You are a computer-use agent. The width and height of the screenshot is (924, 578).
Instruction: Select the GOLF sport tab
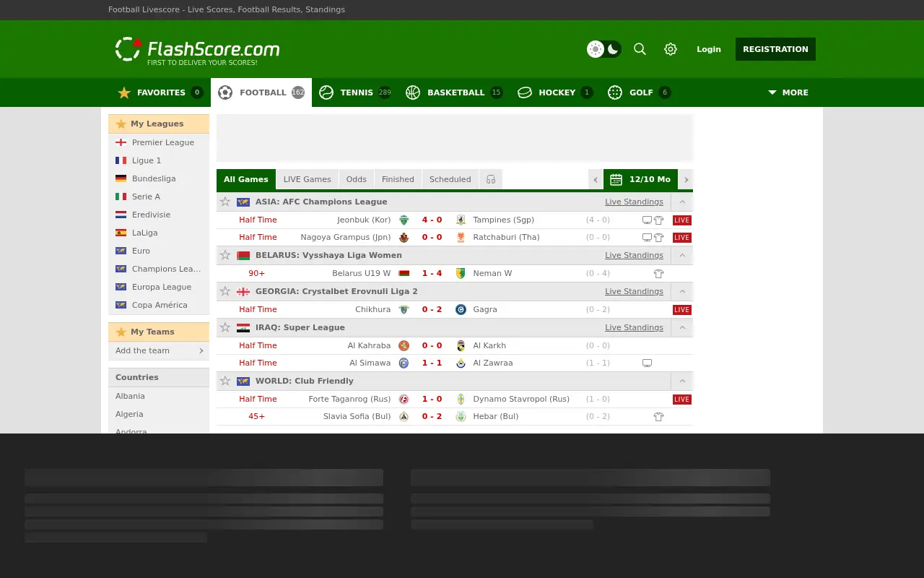[x=640, y=92]
